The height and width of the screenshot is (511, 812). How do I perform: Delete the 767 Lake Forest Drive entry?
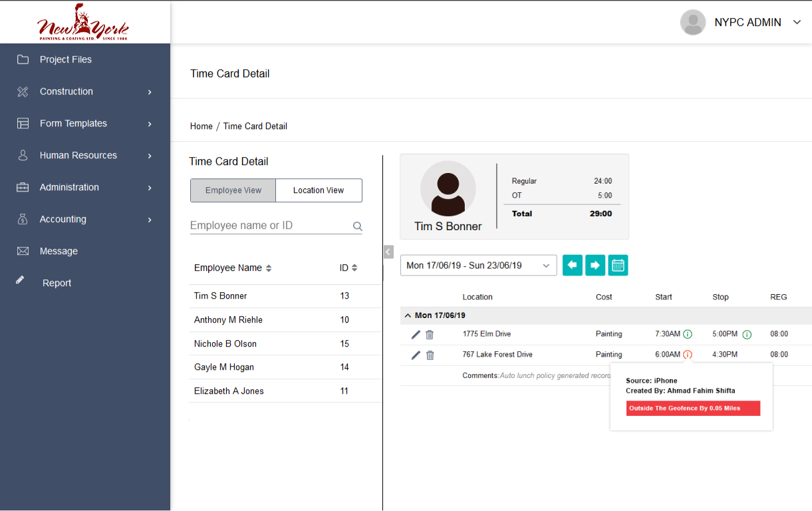pos(430,355)
